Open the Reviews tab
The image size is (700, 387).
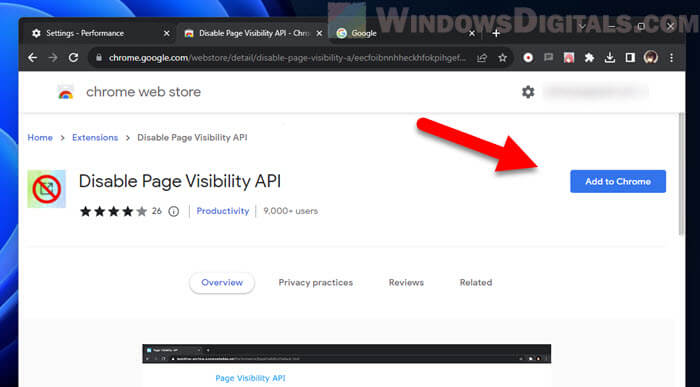406,283
